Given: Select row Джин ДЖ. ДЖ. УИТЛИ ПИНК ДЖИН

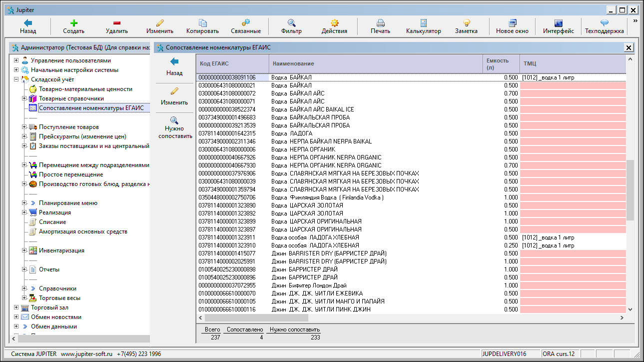Looking at the screenshot, I should [411, 309].
